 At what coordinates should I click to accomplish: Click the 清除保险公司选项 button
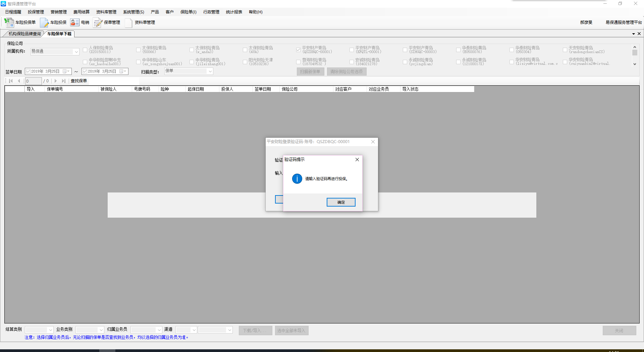[x=346, y=72]
